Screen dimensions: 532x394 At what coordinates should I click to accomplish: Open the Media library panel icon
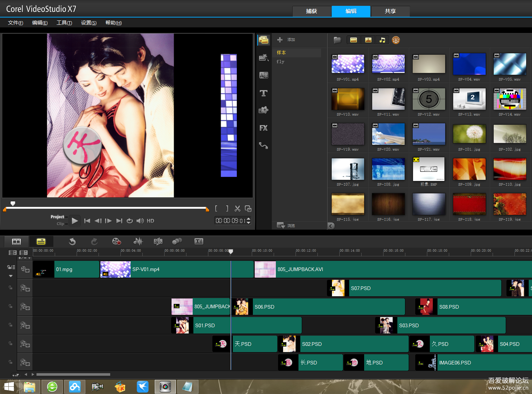tap(264, 40)
